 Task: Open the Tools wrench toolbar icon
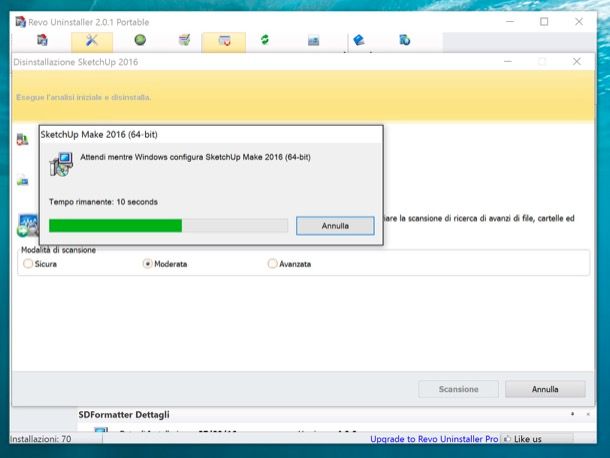click(91, 41)
